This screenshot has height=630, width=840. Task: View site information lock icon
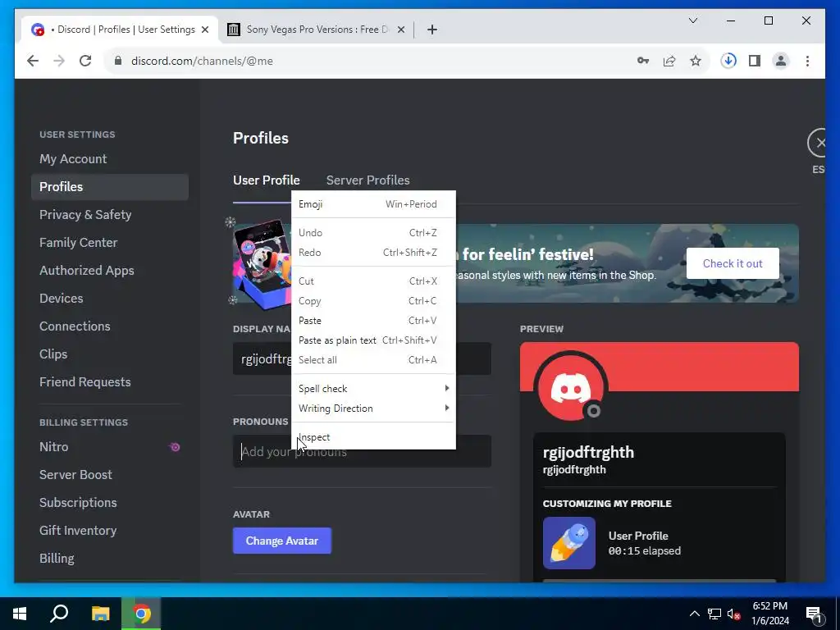pos(118,61)
